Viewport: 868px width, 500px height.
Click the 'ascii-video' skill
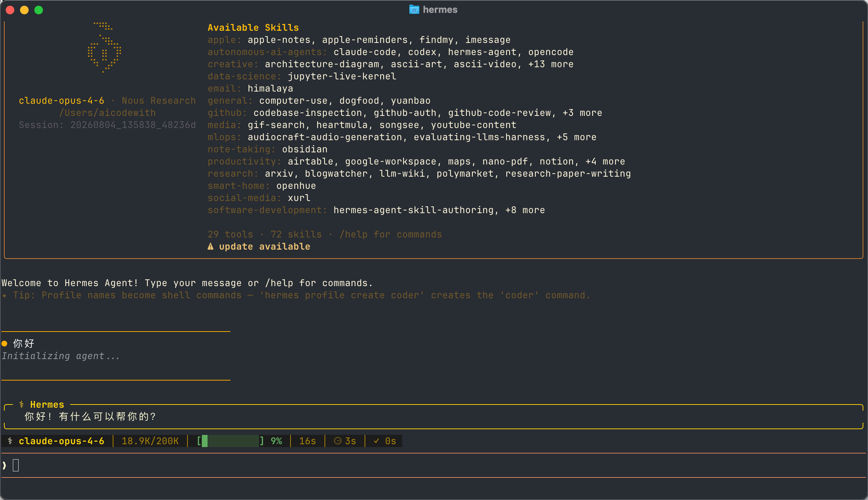pyautogui.click(x=485, y=64)
